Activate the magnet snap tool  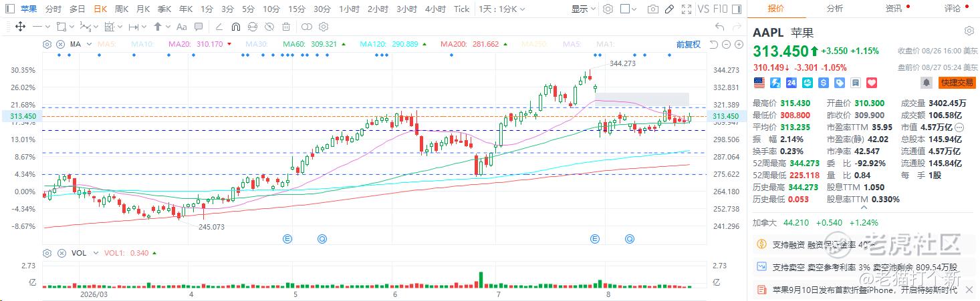(x=235, y=27)
